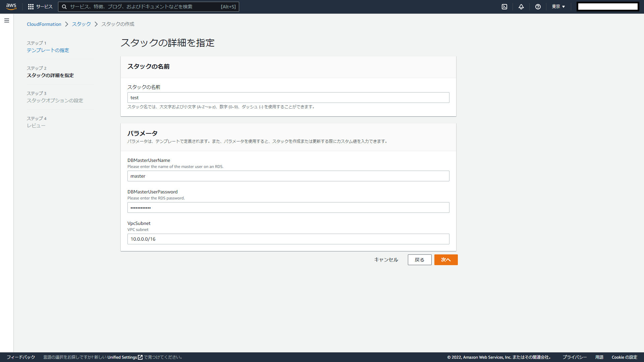
Task: Launch CloudShell from the top bar icon
Action: (x=504, y=7)
